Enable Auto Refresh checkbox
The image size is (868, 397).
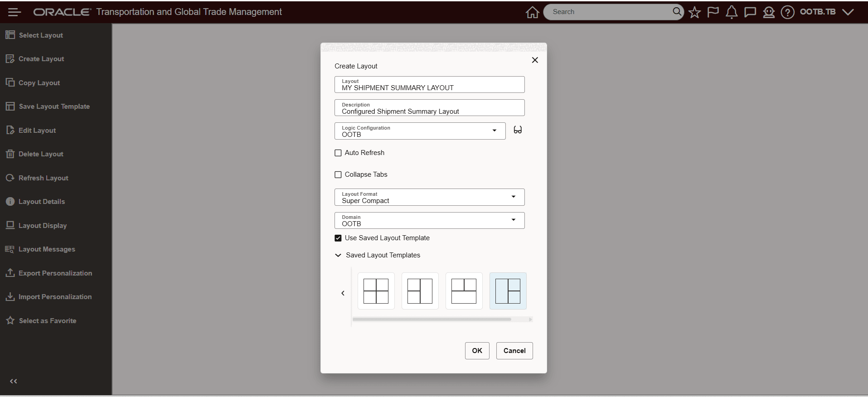click(338, 153)
